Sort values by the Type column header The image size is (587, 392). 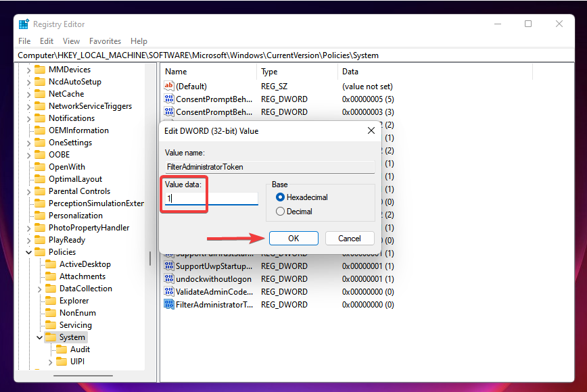[x=298, y=72]
